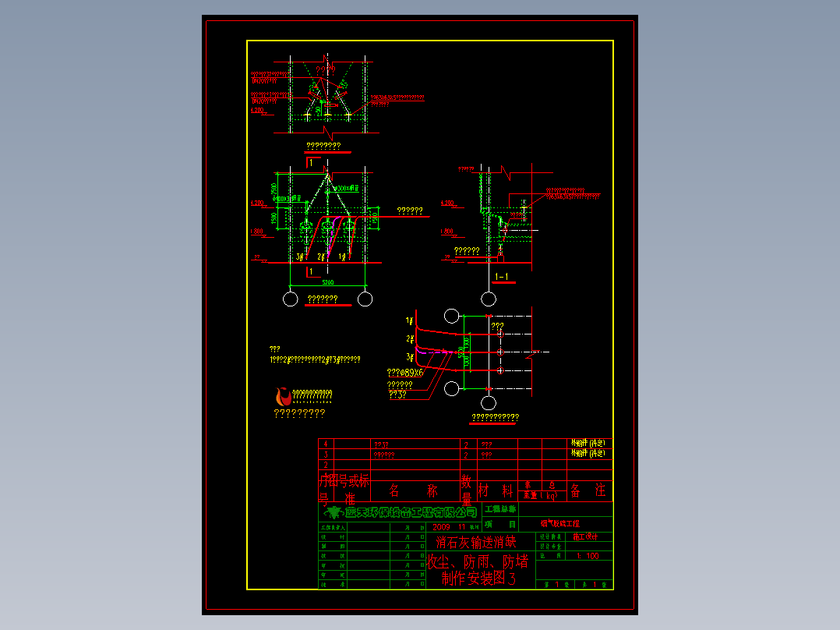Click the 名称 column header in parts table
The height and width of the screenshot is (630, 840).
click(413, 490)
